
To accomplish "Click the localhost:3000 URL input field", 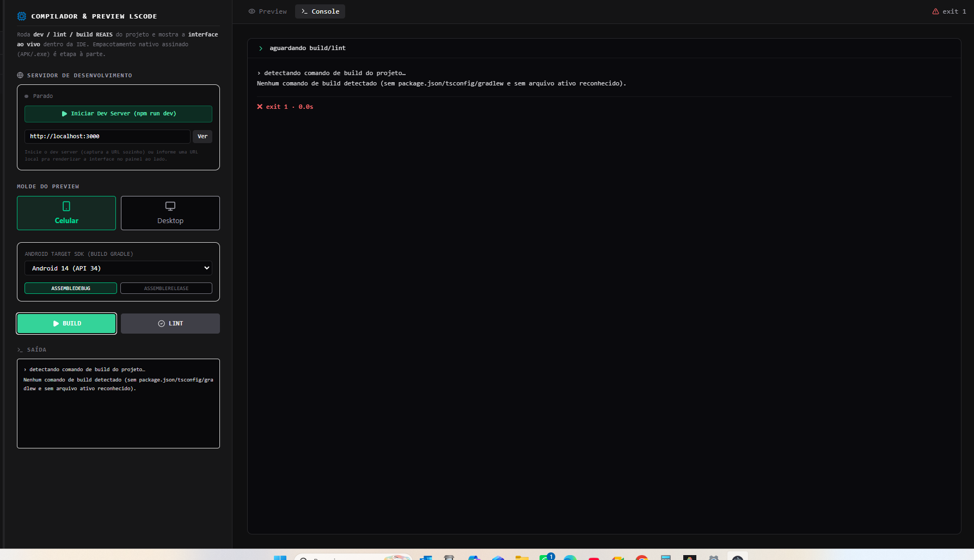I will [107, 137].
